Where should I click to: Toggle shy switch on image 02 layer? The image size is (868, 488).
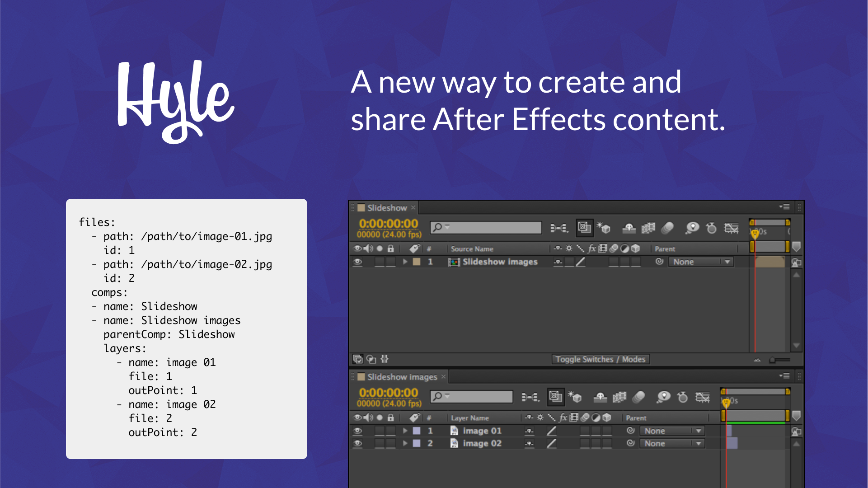(530, 444)
